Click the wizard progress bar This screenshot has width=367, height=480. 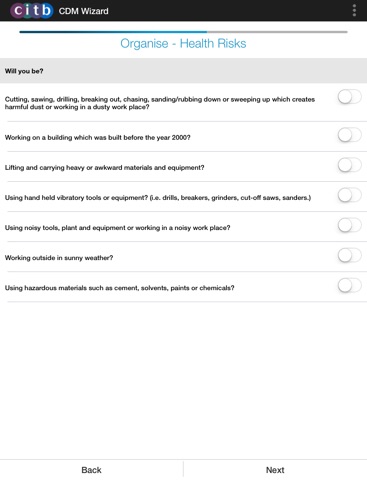point(183,32)
